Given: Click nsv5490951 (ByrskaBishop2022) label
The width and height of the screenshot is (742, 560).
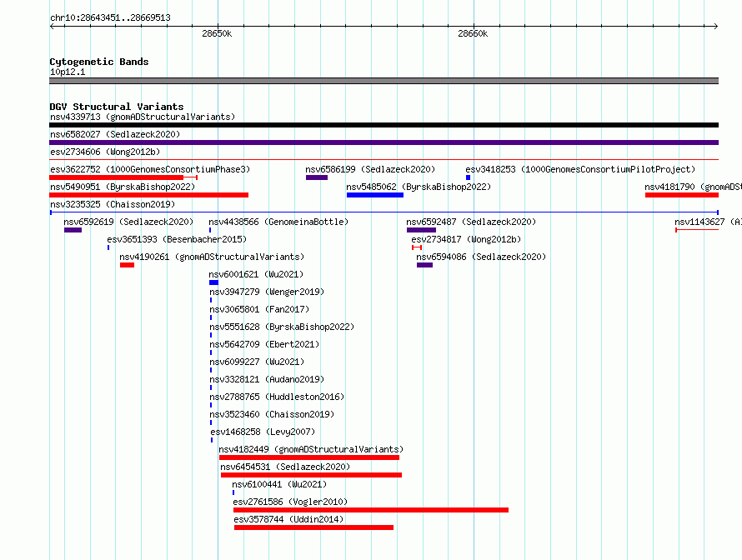Looking at the screenshot, I should pyautogui.click(x=123, y=187).
